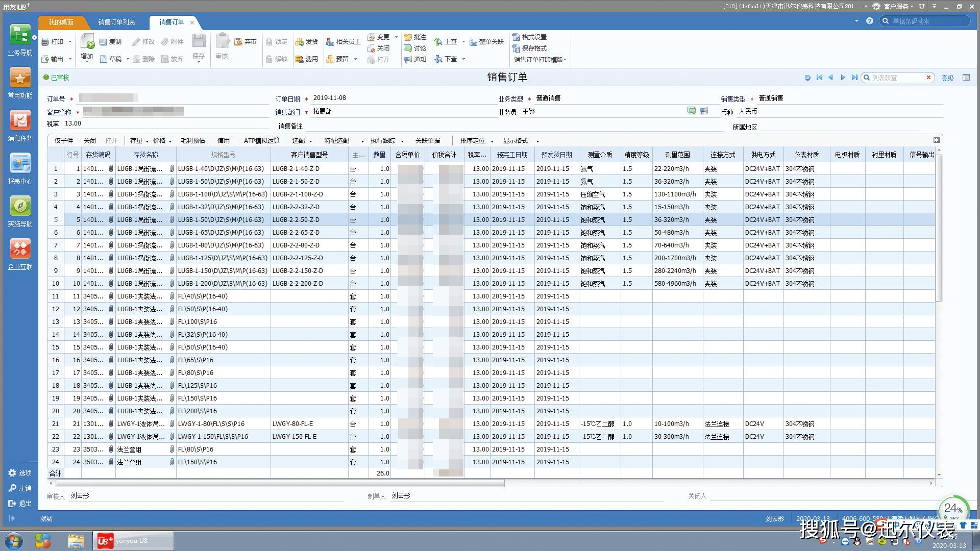
Task: Click the 打印 print icon
Action: point(45,42)
